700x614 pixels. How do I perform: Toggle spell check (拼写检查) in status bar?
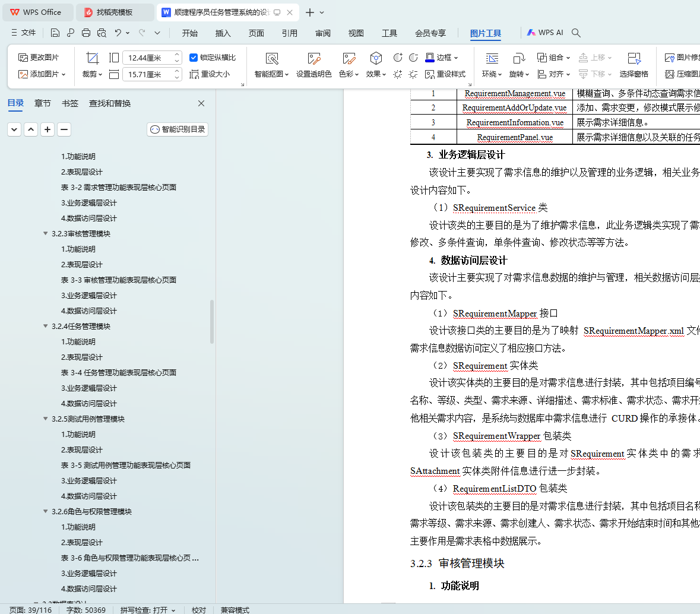147,610
